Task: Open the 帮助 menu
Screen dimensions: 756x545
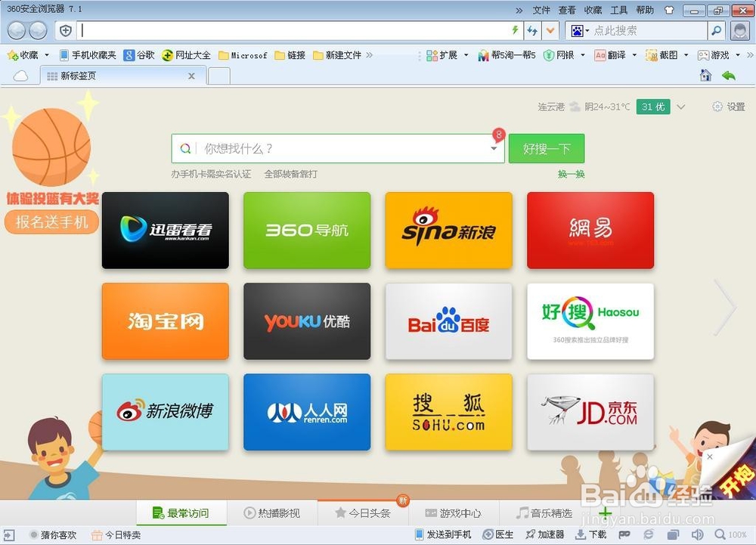Action: point(645,10)
